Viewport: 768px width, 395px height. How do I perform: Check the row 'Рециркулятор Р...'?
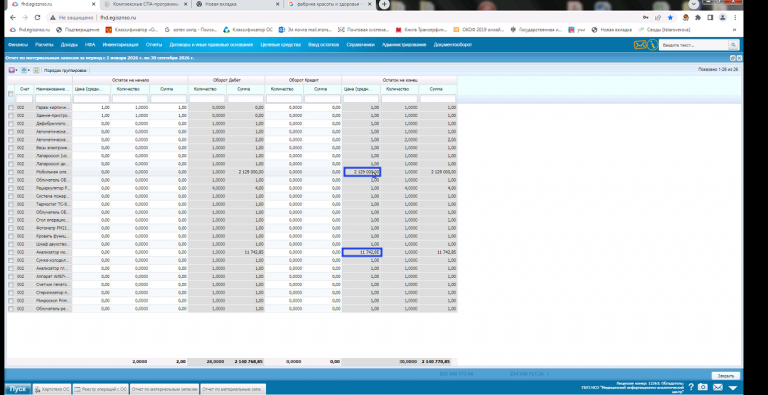(11, 188)
